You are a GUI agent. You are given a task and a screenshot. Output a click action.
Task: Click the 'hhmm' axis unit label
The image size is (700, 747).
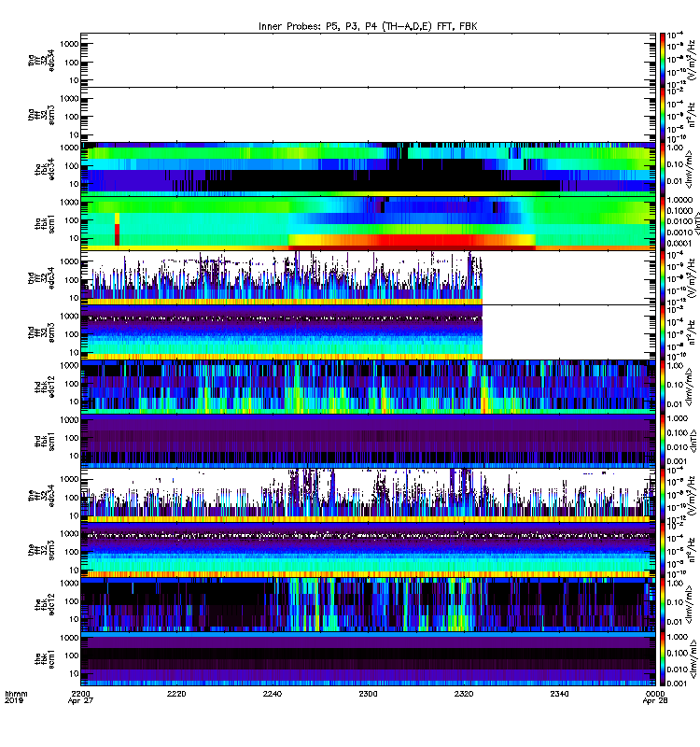(16, 694)
